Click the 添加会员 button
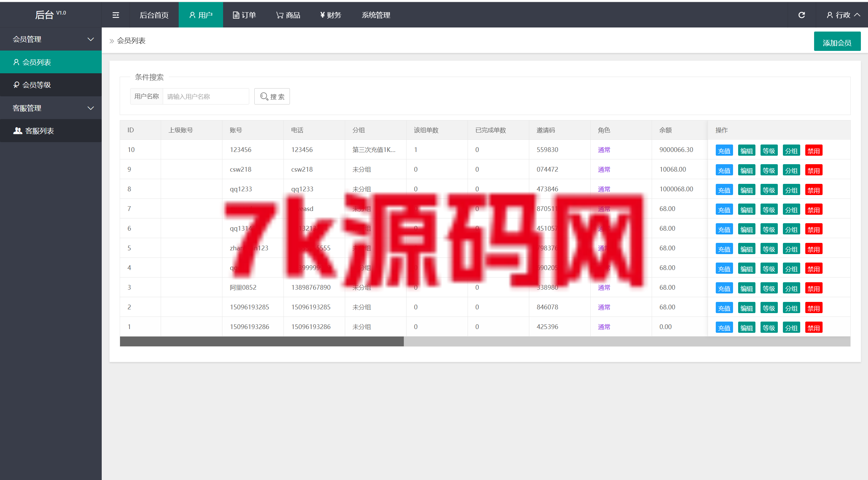 point(837,42)
